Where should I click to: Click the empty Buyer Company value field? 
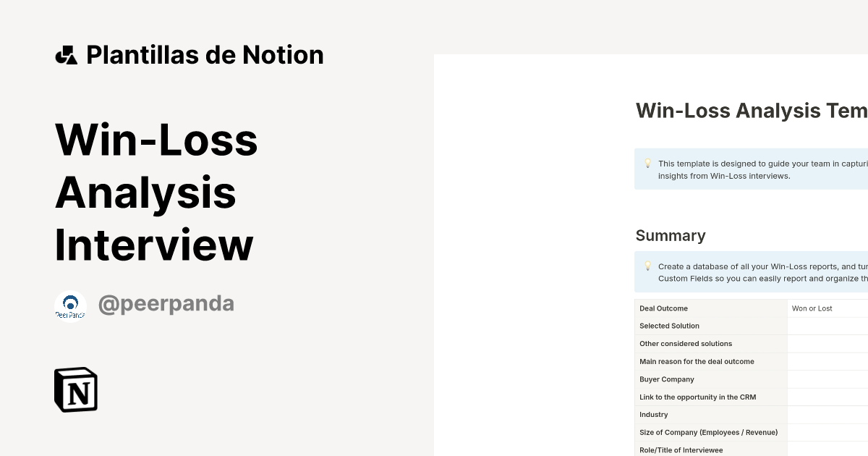click(827, 379)
